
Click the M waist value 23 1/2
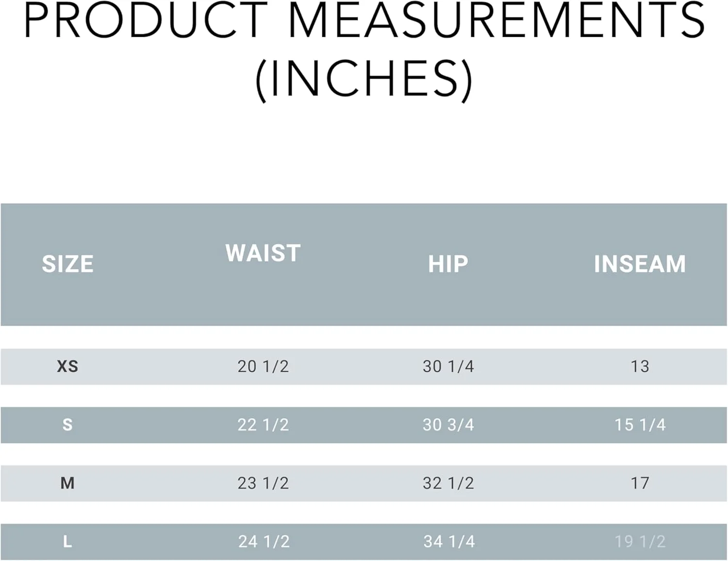click(x=263, y=483)
